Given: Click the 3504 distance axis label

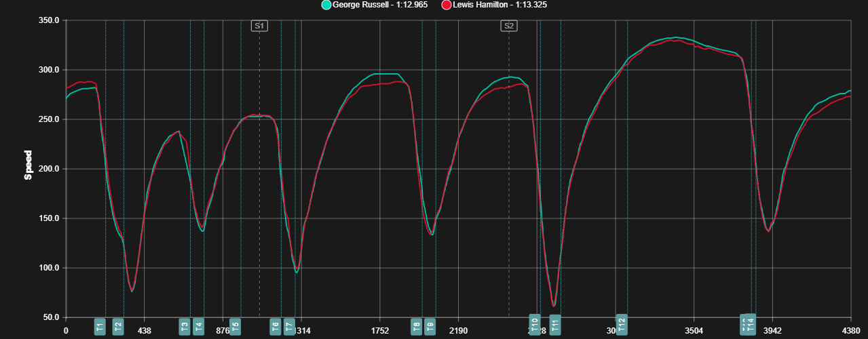Looking at the screenshot, I should click(694, 331).
